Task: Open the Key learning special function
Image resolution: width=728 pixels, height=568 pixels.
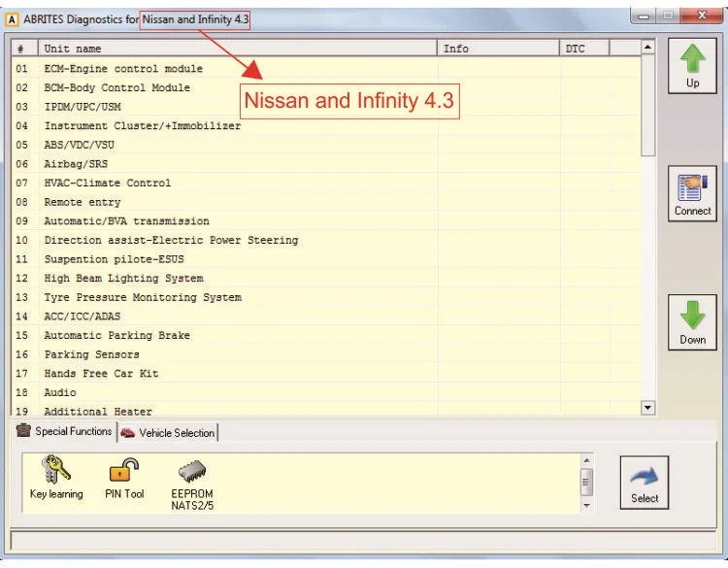Action: point(56,478)
